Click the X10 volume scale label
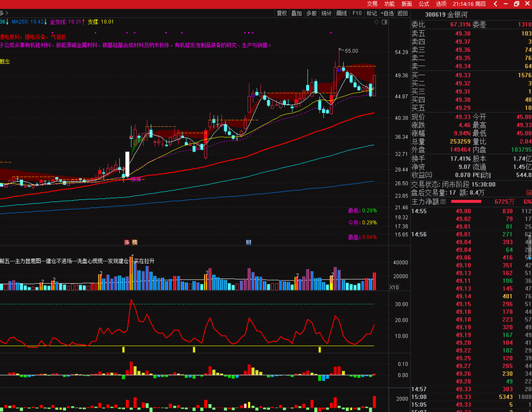Image resolution: width=532 pixels, height=412 pixels. coord(394,287)
